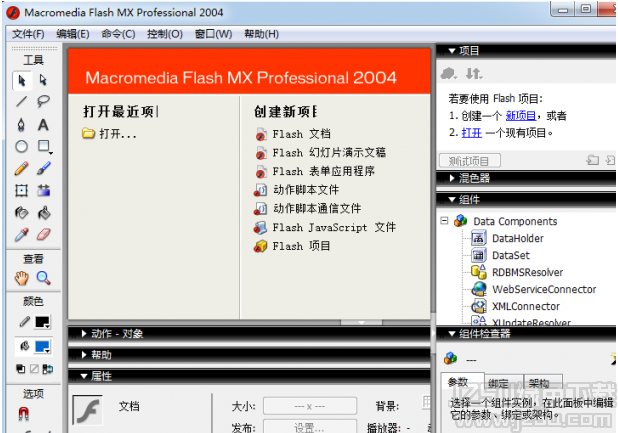Select the Eyedropper tool
The width and height of the screenshot is (618, 433).
21,235
